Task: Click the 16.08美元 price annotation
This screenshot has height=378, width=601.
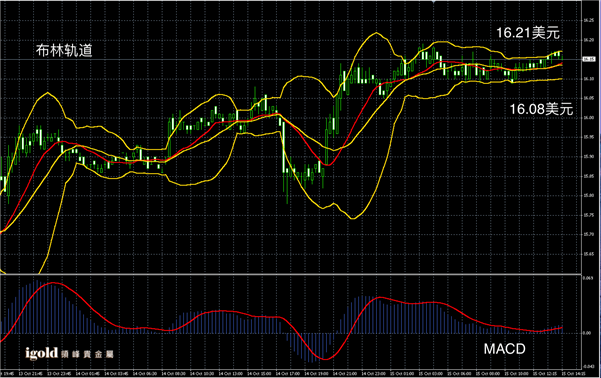Action: (x=541, y=109)
